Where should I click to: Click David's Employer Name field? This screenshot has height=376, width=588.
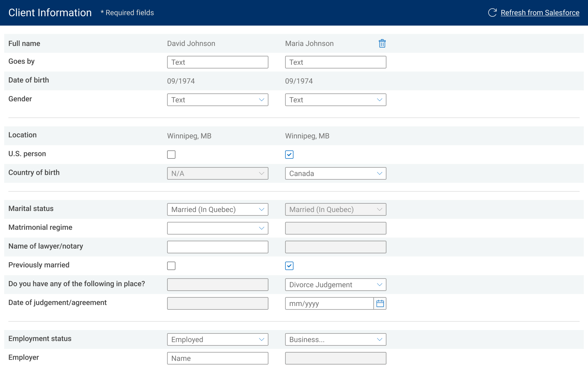[218, 358]
